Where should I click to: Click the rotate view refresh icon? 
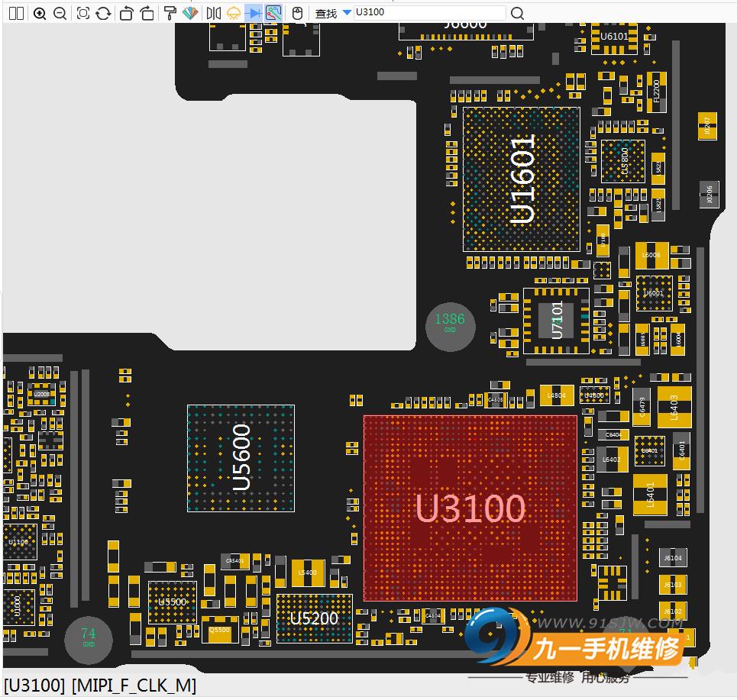point(102,13)
